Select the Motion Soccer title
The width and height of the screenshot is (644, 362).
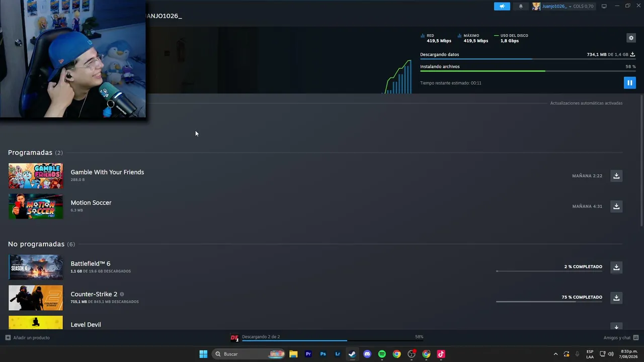pos(91,203)
